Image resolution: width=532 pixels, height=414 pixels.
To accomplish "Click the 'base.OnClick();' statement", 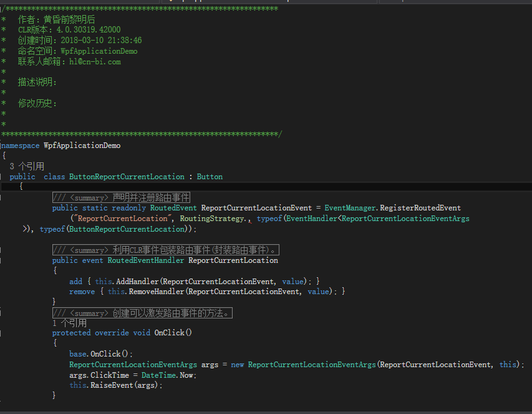I will click(x=101, y=353).
